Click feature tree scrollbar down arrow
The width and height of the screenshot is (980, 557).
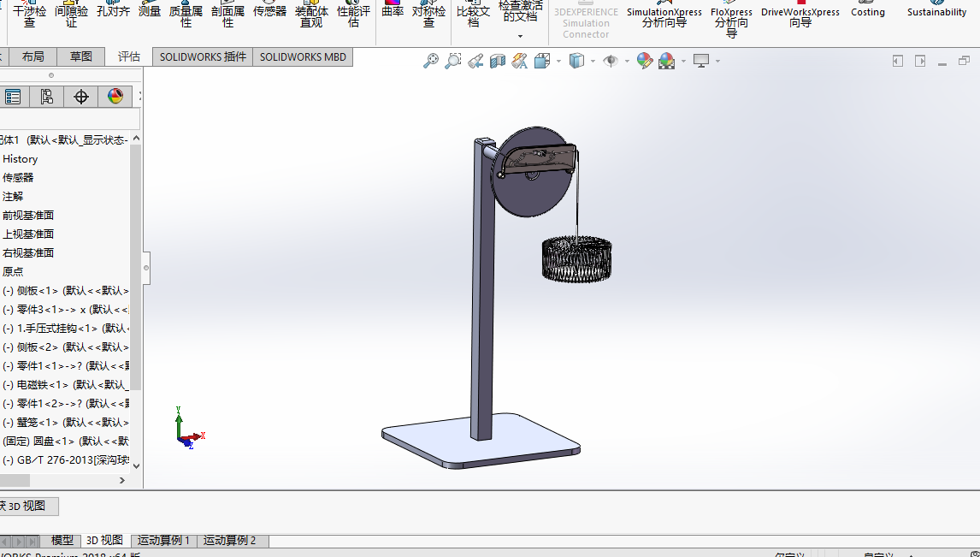(136, 465)
